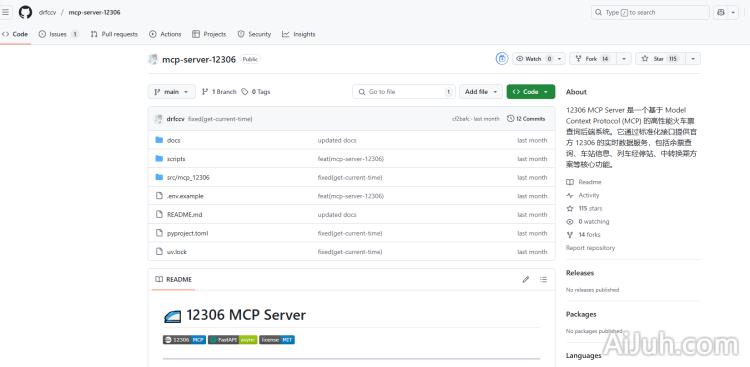This screenshot has height=367, width=750.
Task: Open the scripts folder icon
Action: [x=159, y=158]
